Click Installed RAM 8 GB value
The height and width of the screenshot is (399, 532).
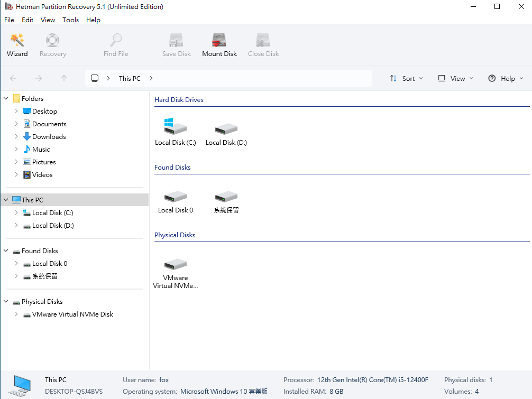point(336,392)
